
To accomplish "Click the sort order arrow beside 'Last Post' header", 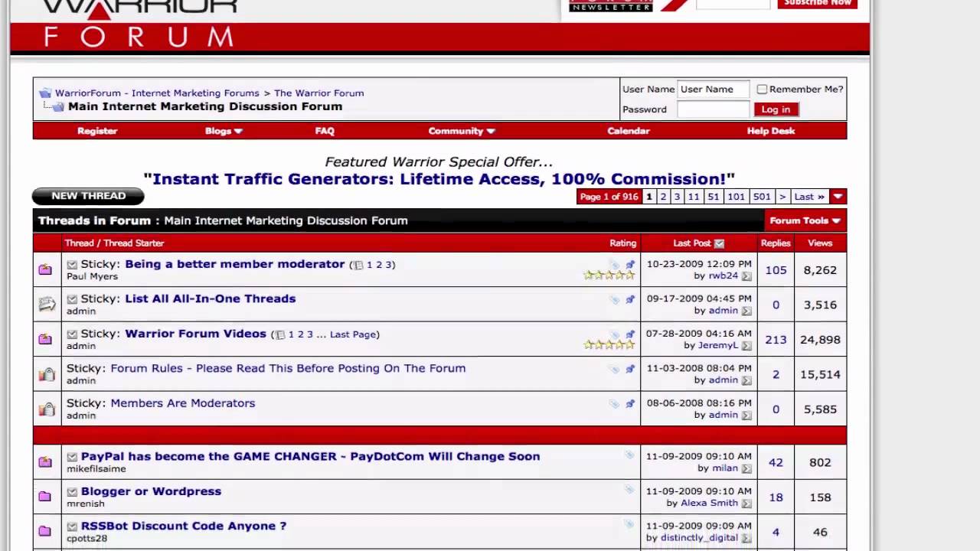I will pos(719,243).
